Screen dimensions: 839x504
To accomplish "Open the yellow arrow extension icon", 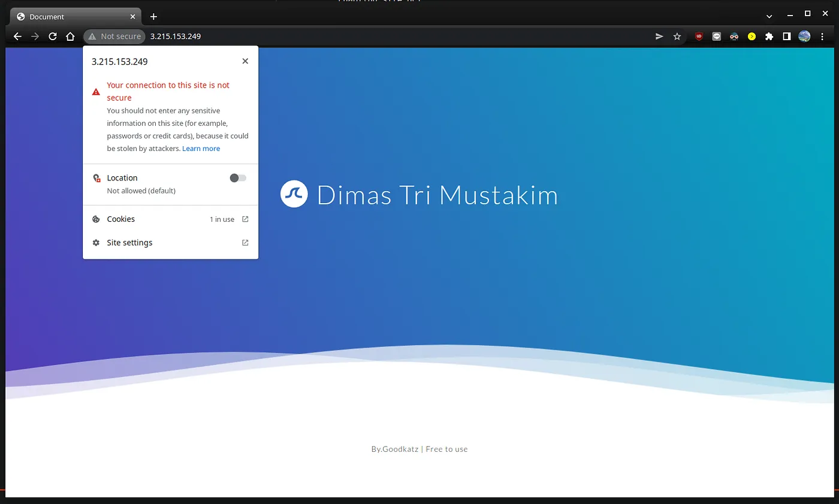I will [x=752, y=36].
